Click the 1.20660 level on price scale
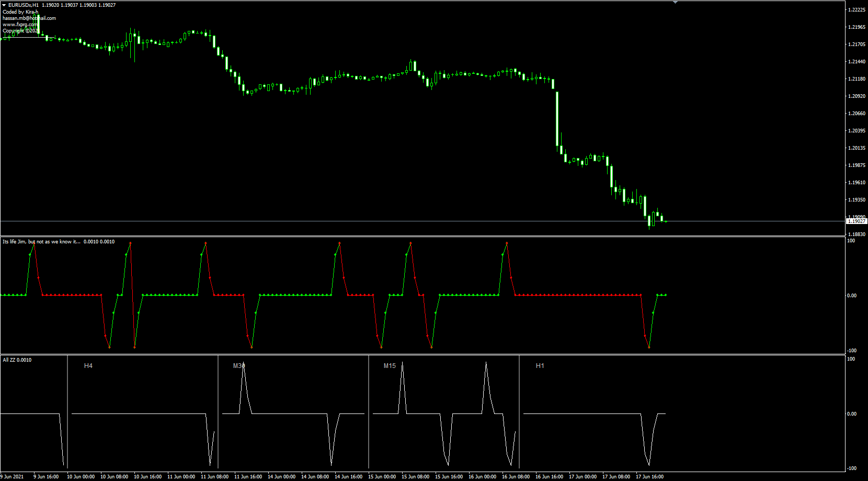 (x=856, y=114)
